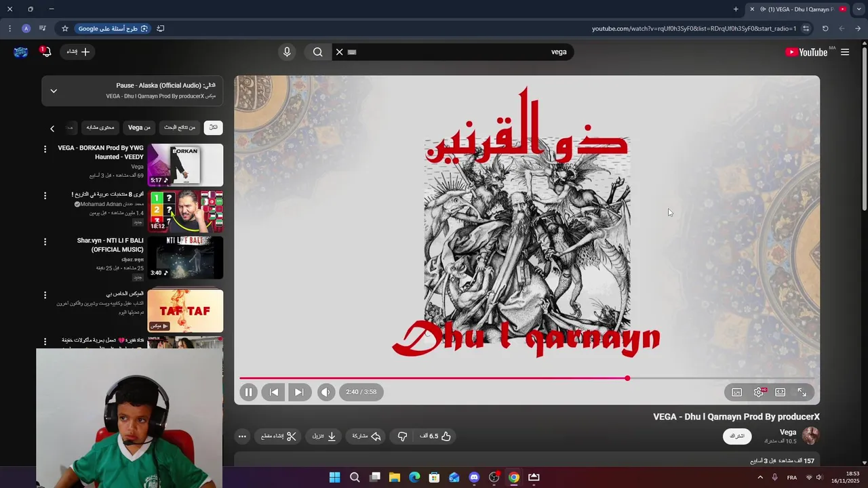Open the tab search dropdown arrow
Screen dimensions: 868x488
coord(859,9)
